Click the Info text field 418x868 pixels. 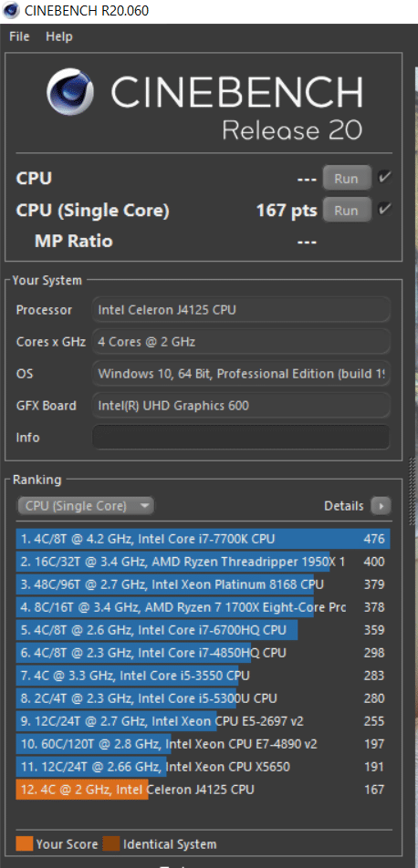coord(241,438)
